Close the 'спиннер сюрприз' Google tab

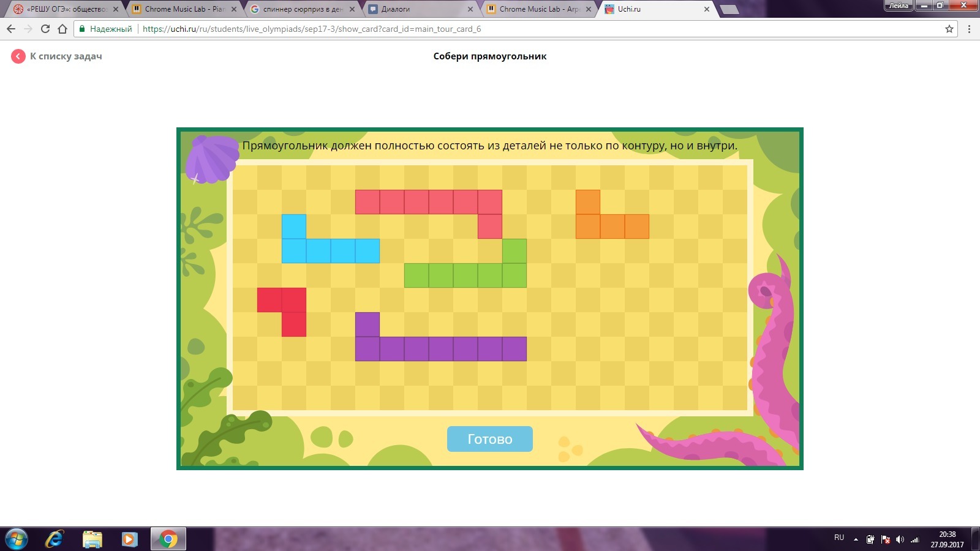[352, 9]
